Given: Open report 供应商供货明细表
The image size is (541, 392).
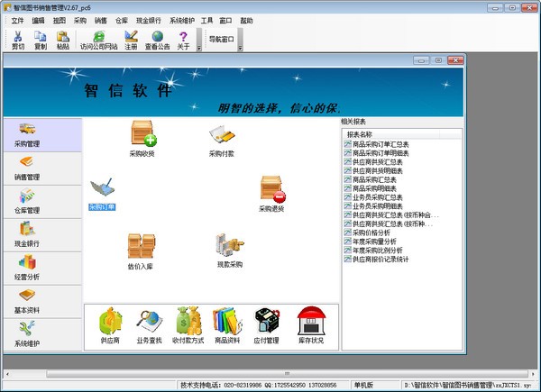Looking at the screenshot, I should pos(378,170).
